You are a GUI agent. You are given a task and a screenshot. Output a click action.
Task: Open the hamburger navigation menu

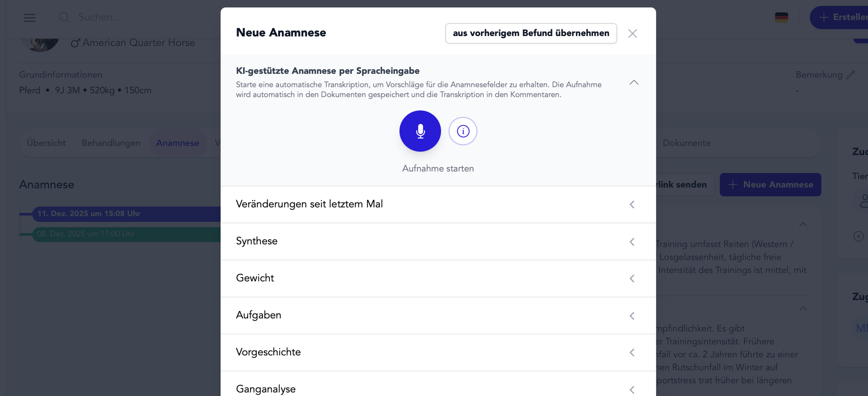click(30, 17)
